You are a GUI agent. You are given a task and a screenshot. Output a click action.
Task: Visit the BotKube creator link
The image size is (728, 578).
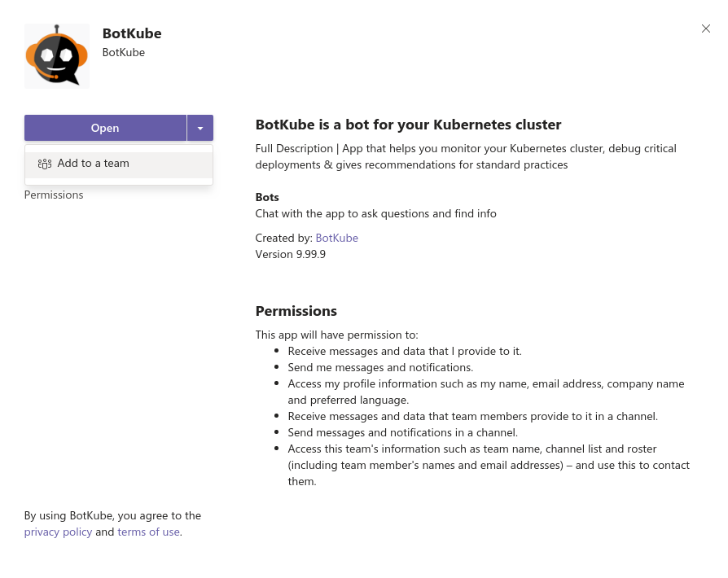[336, 237]
